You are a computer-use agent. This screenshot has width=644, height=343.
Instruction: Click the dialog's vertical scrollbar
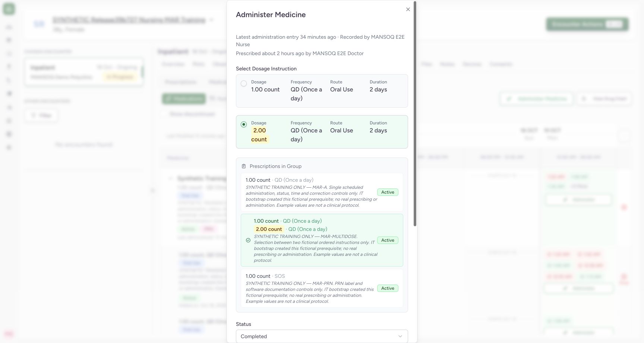pos(415,114)
